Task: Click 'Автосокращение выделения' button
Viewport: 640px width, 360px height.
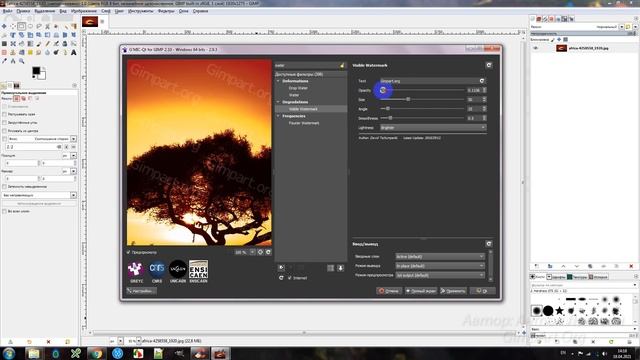Action: pos(39,203)
